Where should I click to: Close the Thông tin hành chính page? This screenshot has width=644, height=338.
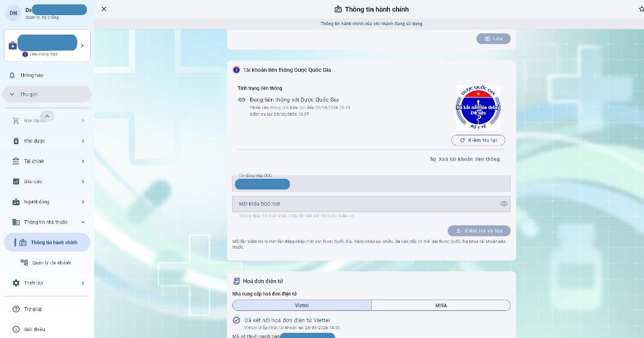(104, 9)
